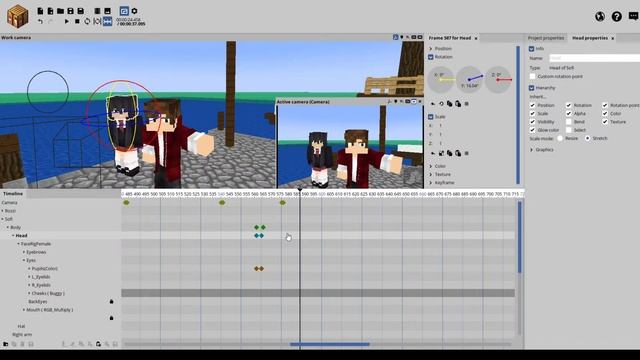Viewport: 640px width, 360px height.
Task: Uncheck inherit Position checkbox
Action: pos(532,105)
